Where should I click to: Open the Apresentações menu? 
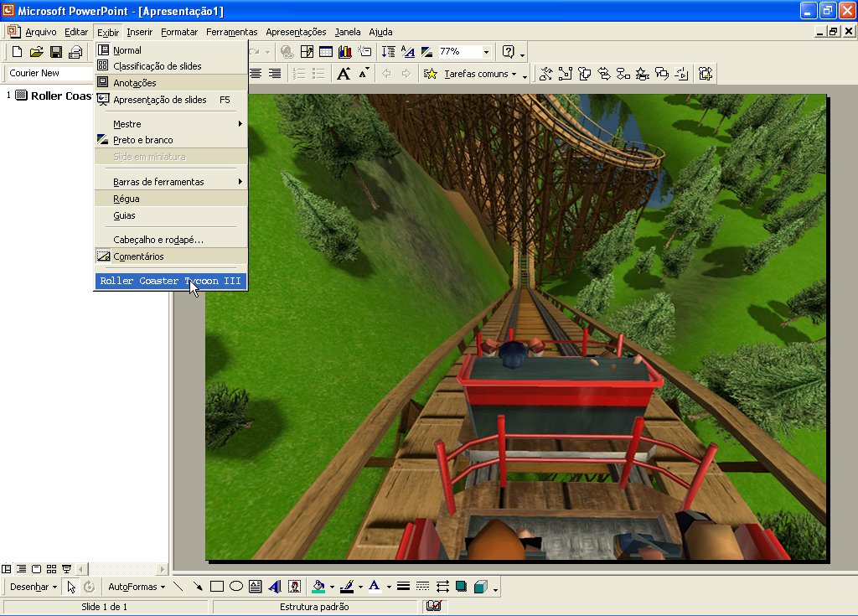pyautogui.click(x=296, y=32)
